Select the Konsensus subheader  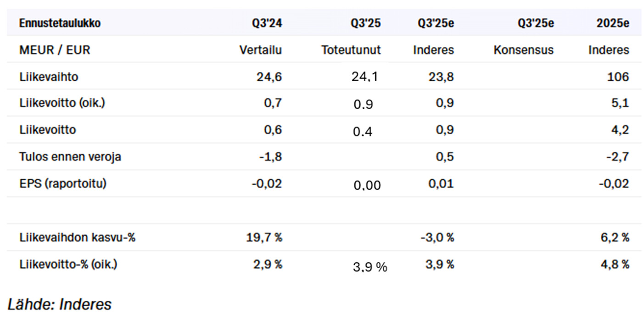coord(523,50)
